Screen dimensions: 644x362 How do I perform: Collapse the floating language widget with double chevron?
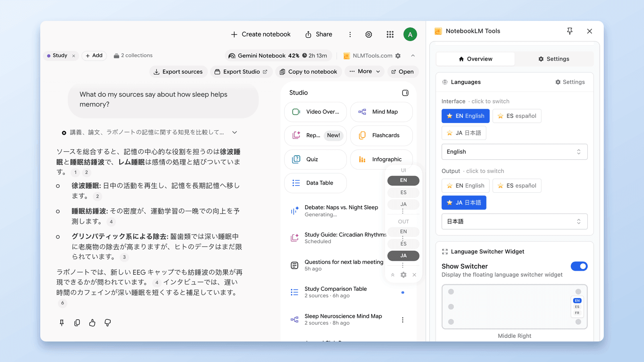pos(393,275)
